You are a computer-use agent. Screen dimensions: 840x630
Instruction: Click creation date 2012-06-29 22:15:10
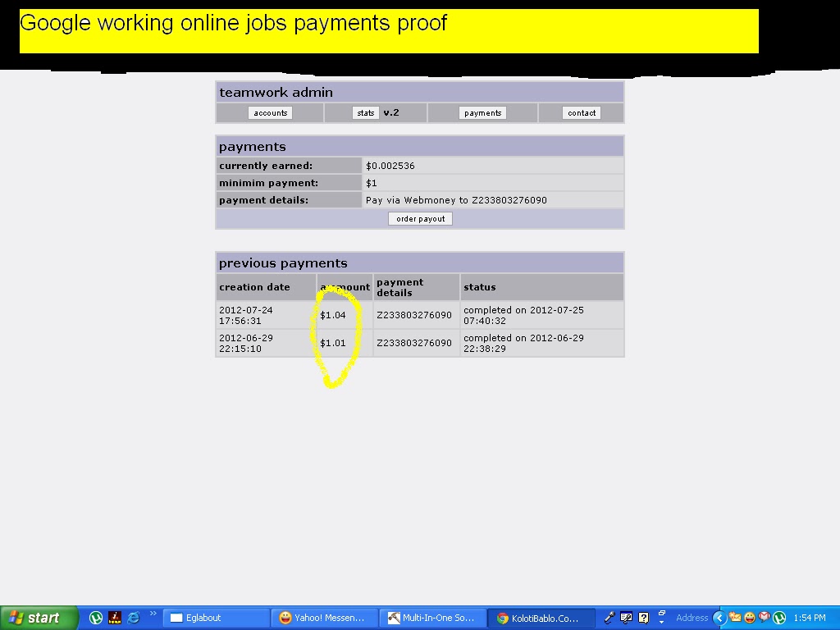246,343
